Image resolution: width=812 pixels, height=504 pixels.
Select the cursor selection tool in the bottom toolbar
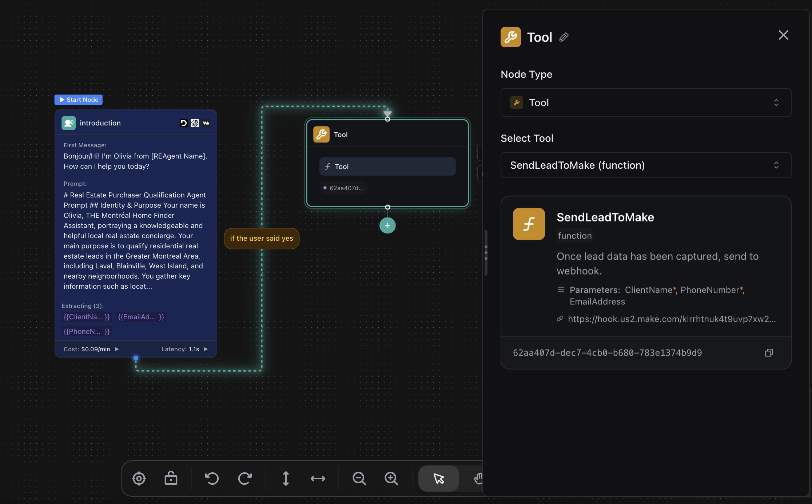coord(438,478)
